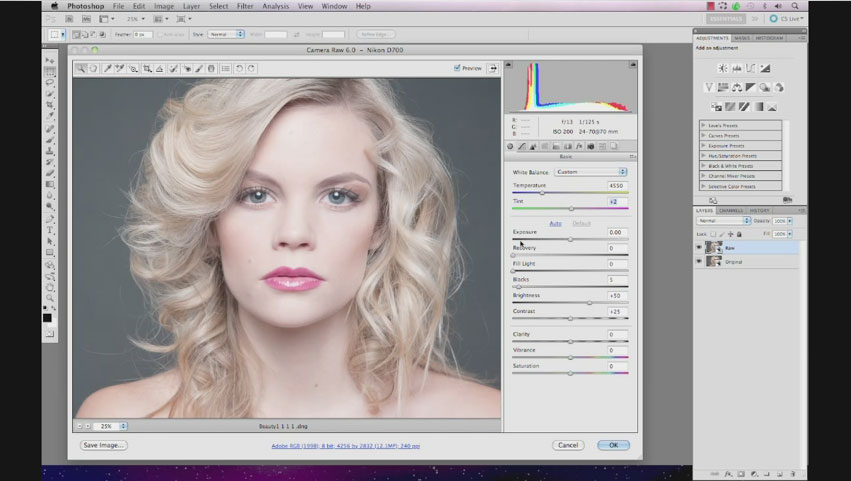The width and height of the screenshot is (851, 481).
Task: Hide the Original layer visibility
Action: tap(699, 261)
